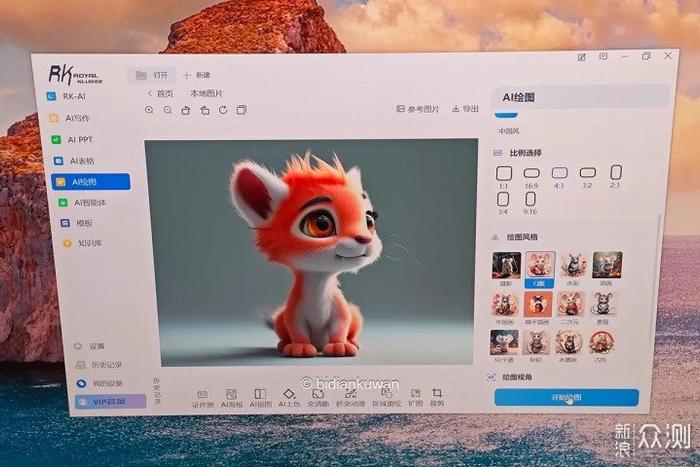Click the 参考图片 reference image button

pos(417,108)
